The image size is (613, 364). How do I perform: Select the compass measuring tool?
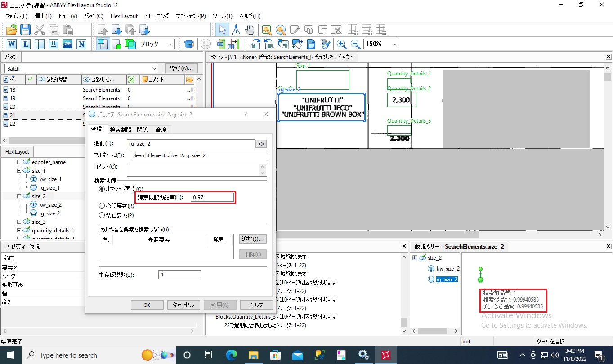click(x=236, y=30)
